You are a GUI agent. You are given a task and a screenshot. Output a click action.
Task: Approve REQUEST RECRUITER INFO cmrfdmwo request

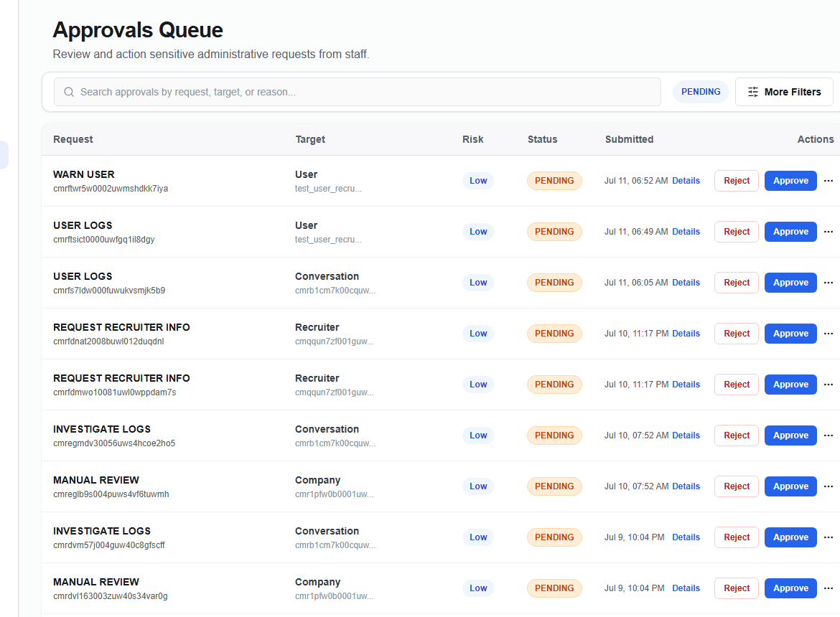(x=790, y=385)
